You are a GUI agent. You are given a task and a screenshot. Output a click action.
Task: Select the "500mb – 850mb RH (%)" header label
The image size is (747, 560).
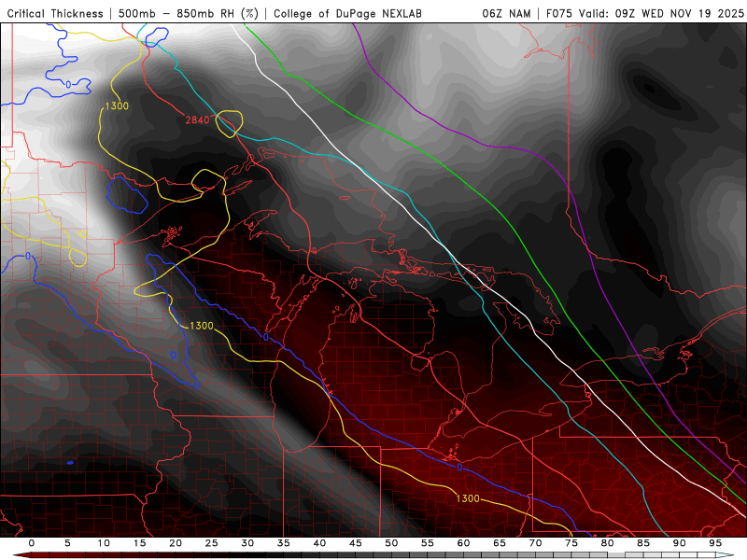189,13
